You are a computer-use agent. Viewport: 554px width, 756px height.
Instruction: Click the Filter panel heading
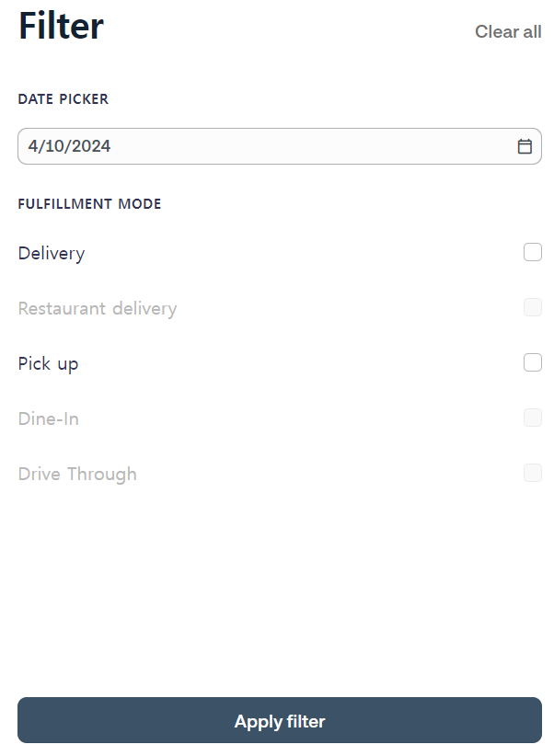point(61,26)
